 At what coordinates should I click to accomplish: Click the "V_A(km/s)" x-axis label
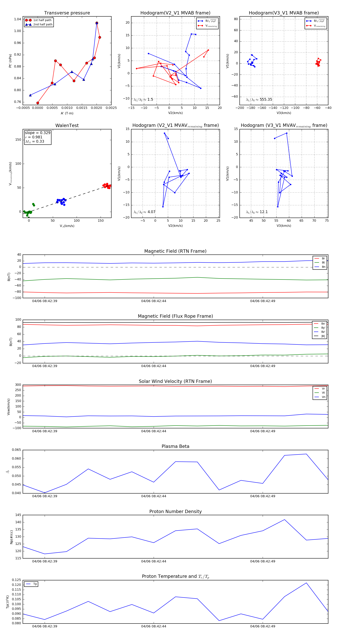[x=67, y=226]
